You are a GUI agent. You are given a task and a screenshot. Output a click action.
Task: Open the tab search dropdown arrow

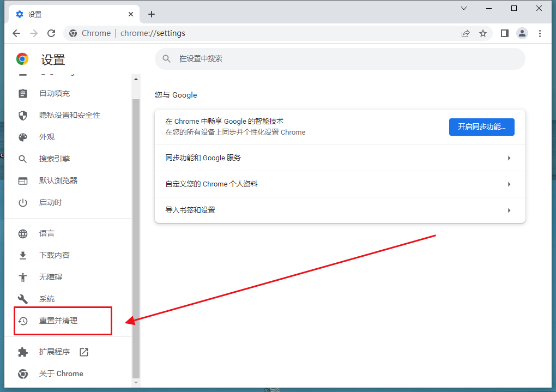(x=464, y=8)
